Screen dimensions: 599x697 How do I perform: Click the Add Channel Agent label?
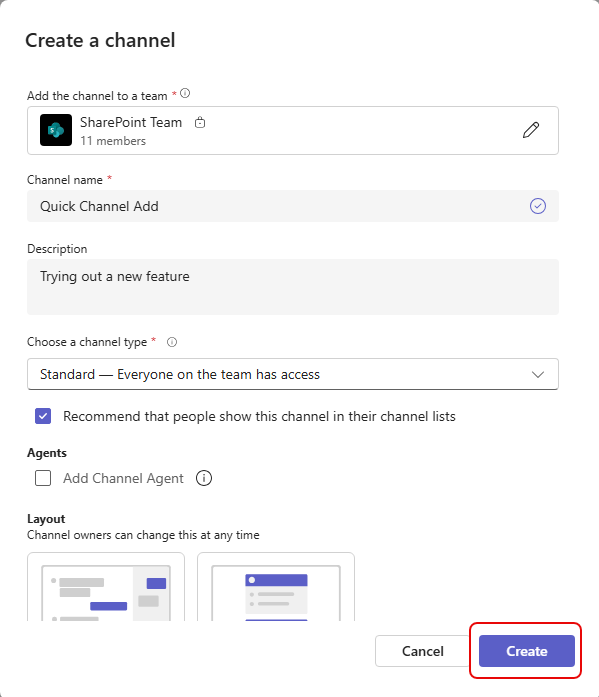tap(123, 478)
